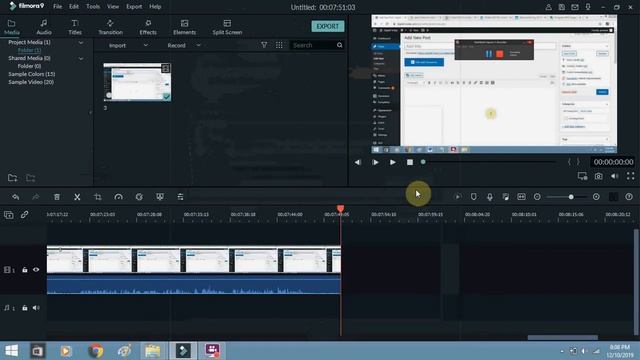Open the Windows Start menu
The image size is (640, 360).
click(x=11, y=351)
